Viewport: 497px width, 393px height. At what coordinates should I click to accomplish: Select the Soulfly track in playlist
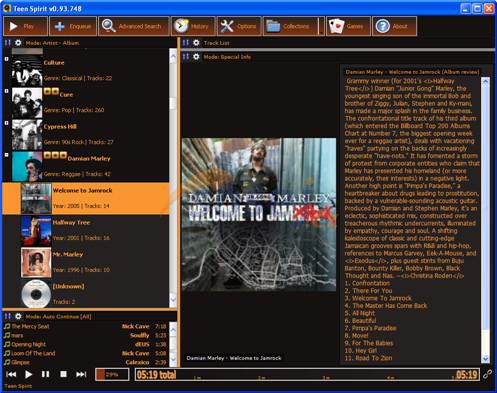pyautogui.click(x=85, y=335)
